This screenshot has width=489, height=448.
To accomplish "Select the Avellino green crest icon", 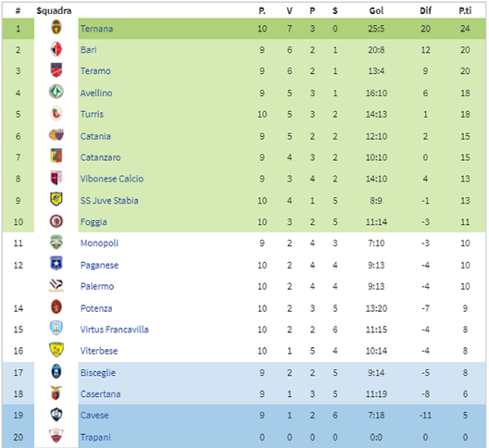I will [x=56, y=92].
